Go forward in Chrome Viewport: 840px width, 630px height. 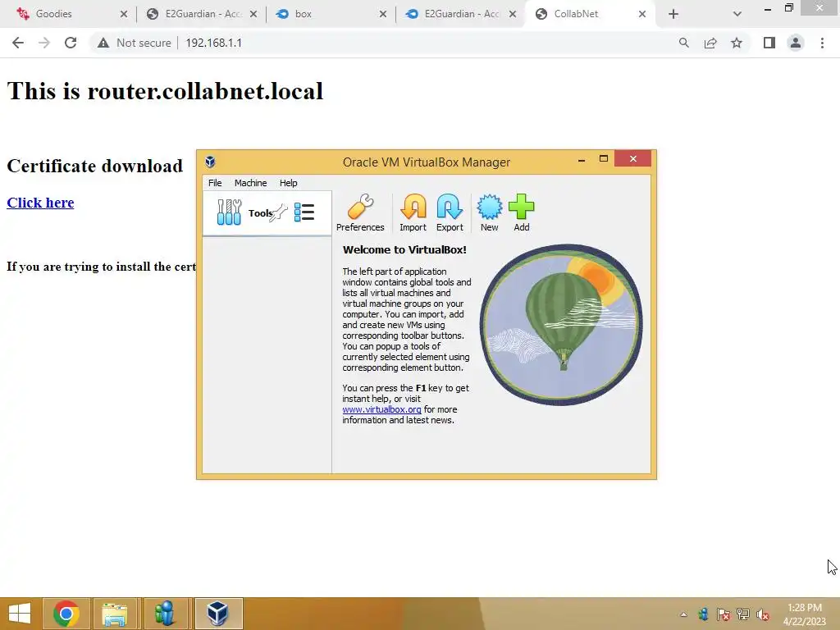pyautogui.click(x=44, y=43)
